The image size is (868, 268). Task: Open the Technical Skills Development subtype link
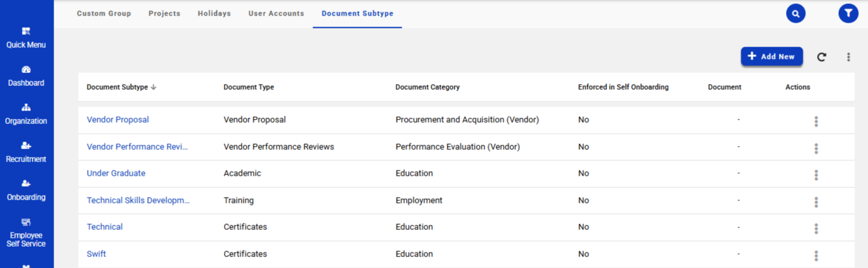pyautogui.click(x=138, y=200)
